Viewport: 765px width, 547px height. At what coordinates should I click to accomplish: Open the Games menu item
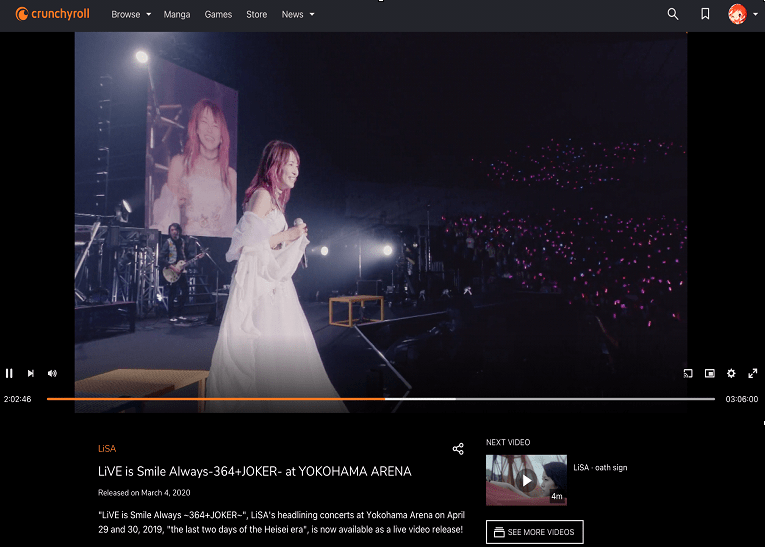[x=218, y=15]
